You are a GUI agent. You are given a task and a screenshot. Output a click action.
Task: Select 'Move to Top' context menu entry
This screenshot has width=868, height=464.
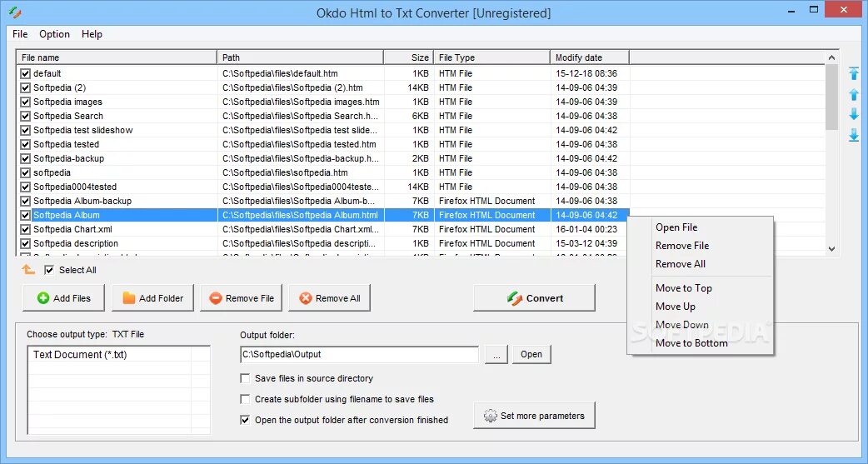[700, 288]
